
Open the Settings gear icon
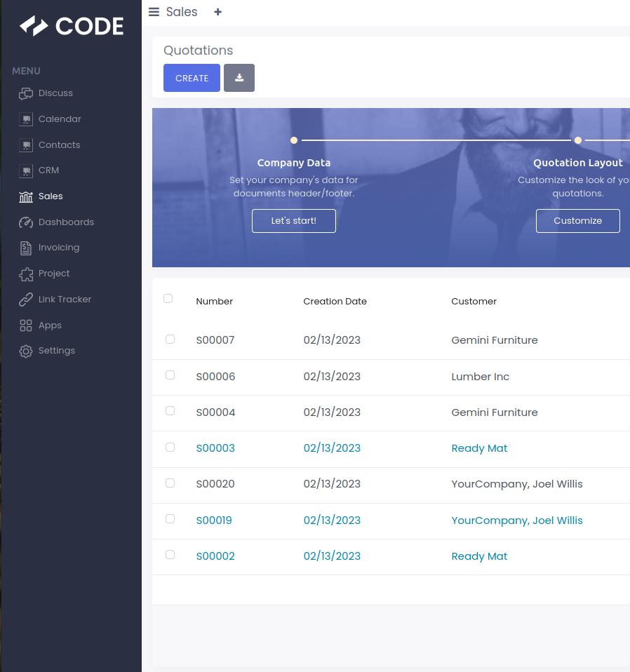point(26,351)
